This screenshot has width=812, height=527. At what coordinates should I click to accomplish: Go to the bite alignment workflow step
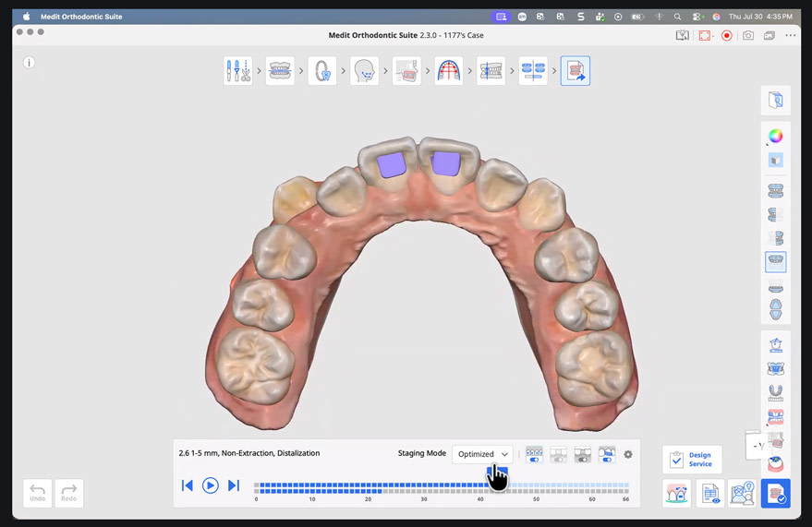[x=280, y=71]
